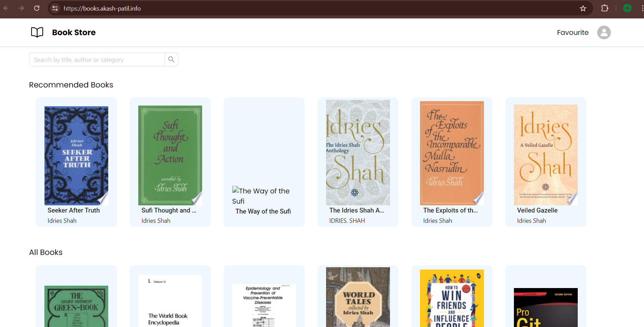The image size is (644, 327).
Task: Open World Tales book cover
Action: pyautogui.click(x=358, y=297)
